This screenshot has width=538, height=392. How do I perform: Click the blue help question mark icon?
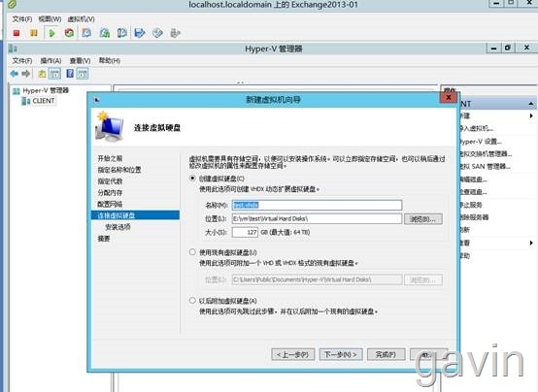(x=70, y=74)
